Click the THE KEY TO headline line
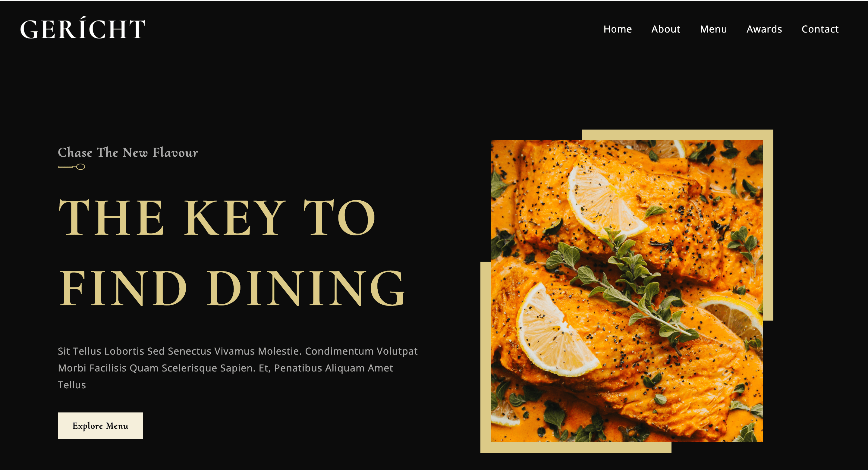The width and height of the screenshot is (868, 470). [x=217, y=217]
